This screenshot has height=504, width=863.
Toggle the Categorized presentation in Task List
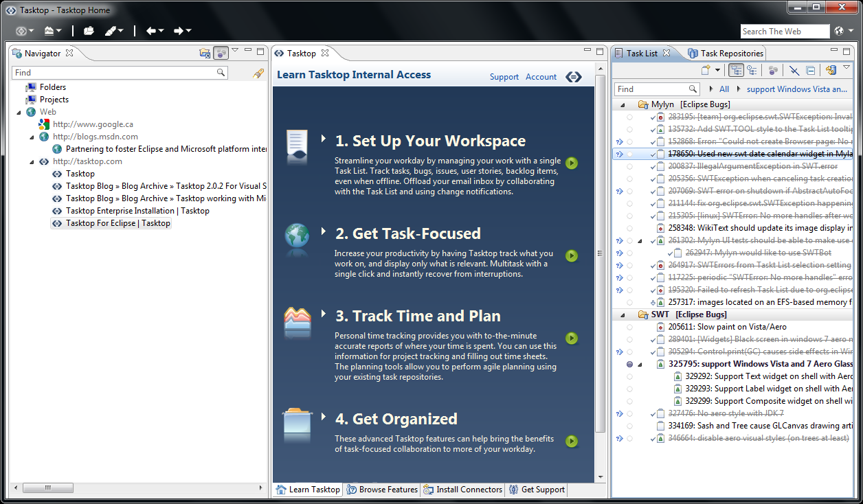[736, 70]
